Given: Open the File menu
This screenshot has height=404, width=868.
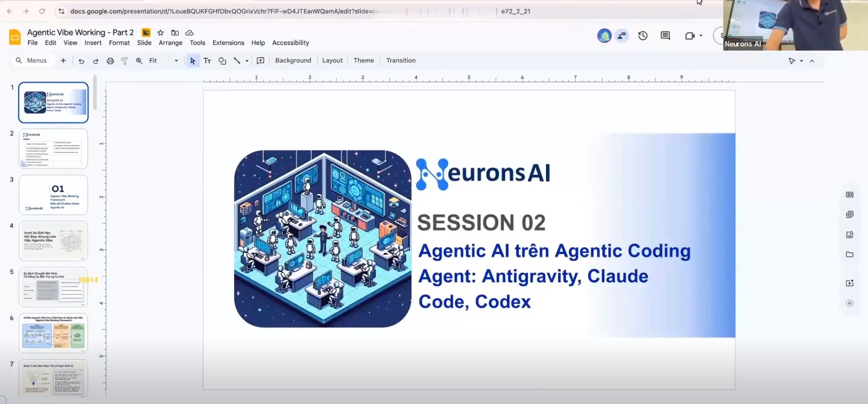Looking at the screenshot, I should pyautogui.click(x=33, y=43).
